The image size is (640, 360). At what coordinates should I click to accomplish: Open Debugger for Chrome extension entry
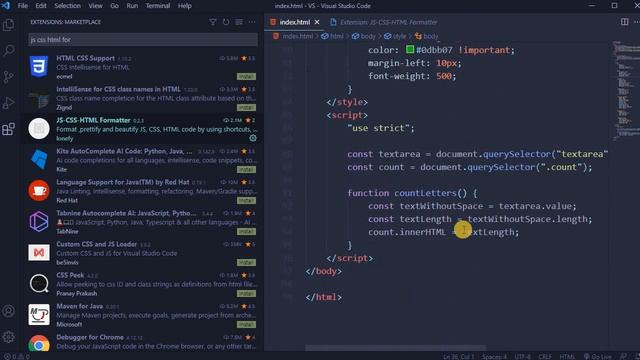tap(143, 341)
